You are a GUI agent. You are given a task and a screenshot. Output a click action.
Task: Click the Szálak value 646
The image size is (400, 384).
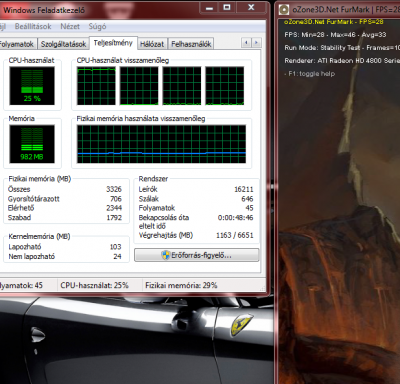click(x=247, y=199)
